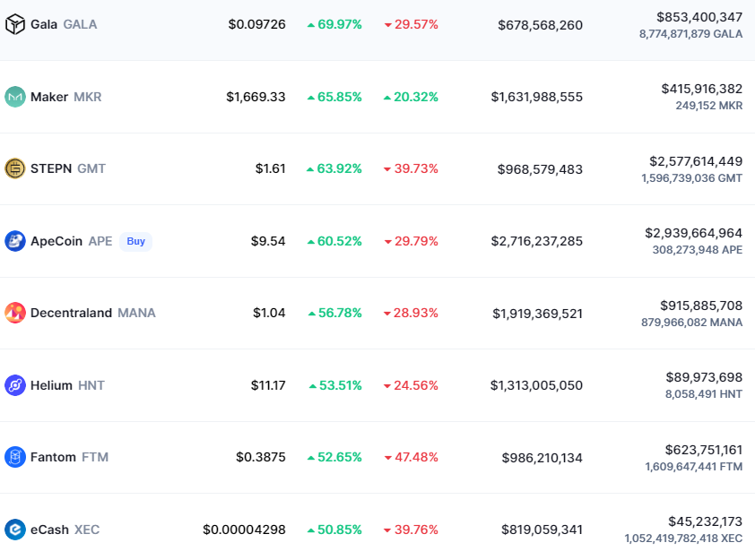Click Maker's price value $1,669.33
Viewport: 755px width, 560px height.
256,97
